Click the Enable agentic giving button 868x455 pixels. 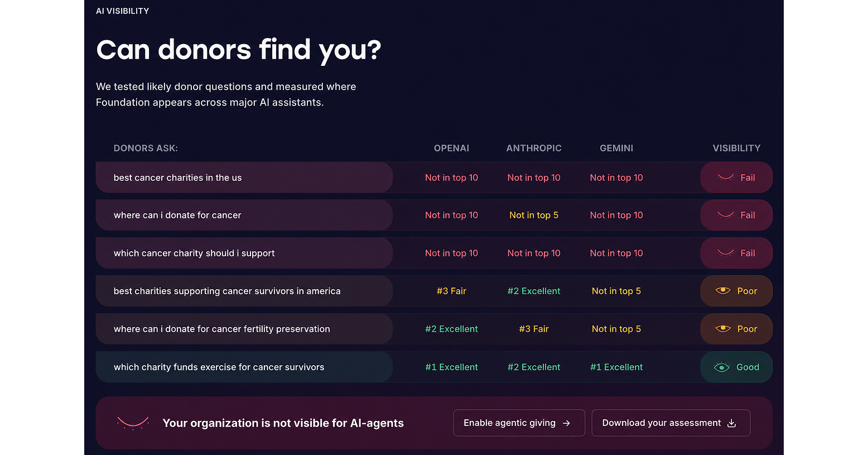(519, 423)
